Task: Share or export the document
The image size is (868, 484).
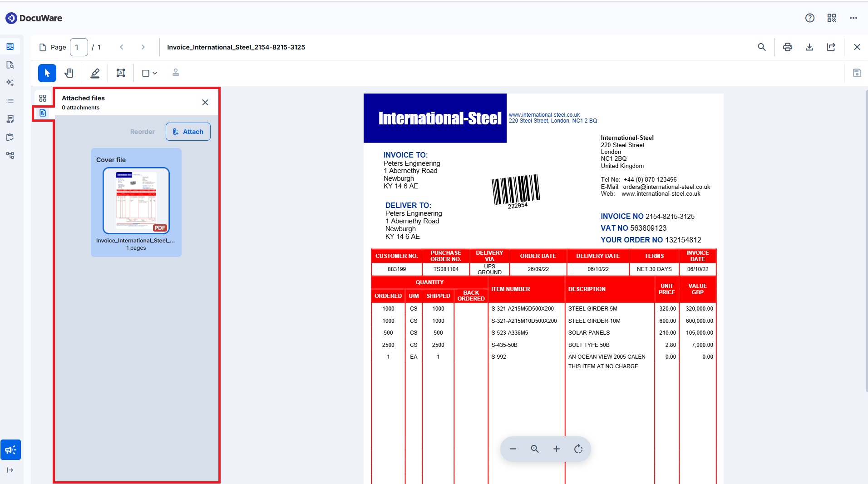Action: (831, 47)
